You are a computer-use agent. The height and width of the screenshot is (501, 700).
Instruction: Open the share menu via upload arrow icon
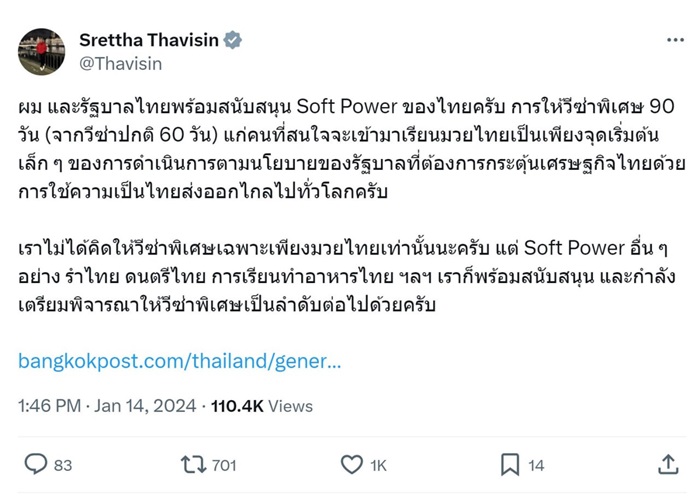[x=668, y=465]
